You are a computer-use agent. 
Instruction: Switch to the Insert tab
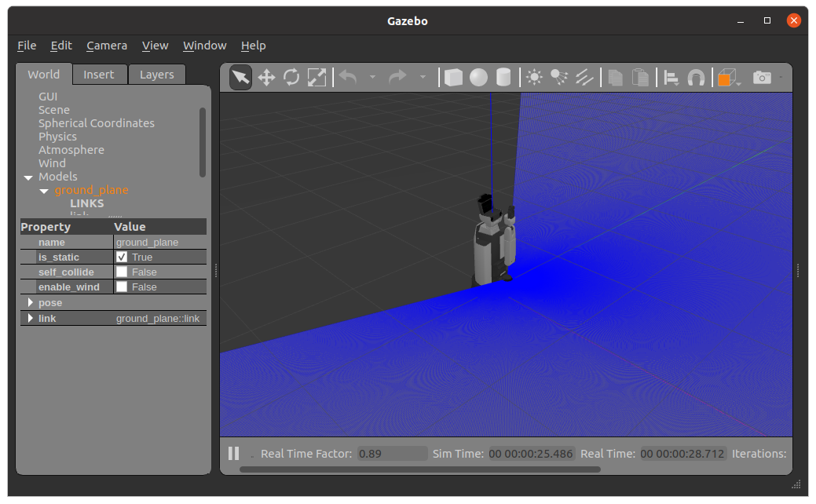tap(99, 75)
